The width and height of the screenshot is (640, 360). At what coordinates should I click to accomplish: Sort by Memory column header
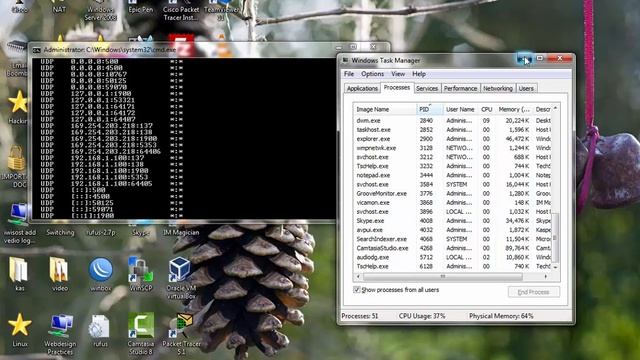pyautogui.click(x=513, y=109)
